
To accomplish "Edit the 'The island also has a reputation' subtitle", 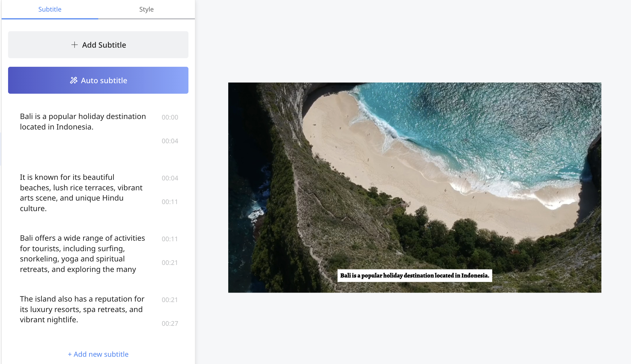I will (82, 309).
